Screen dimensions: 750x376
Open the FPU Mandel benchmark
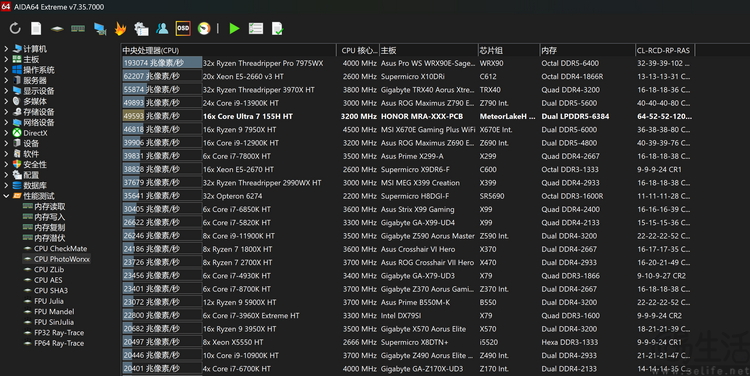click(48, 312)
